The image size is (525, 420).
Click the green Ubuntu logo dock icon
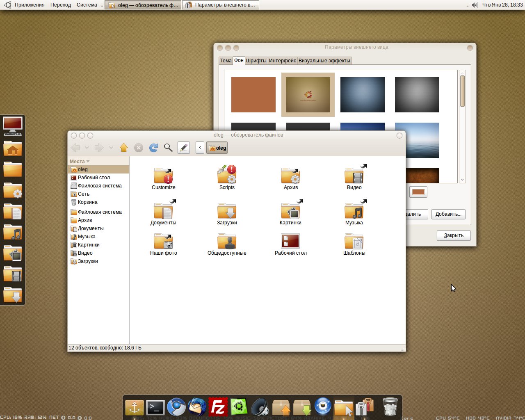point(239,407)
